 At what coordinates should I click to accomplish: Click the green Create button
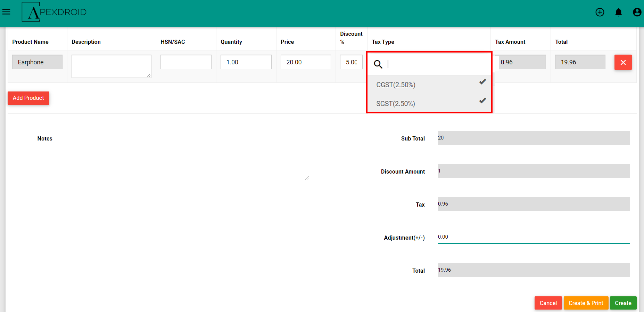[x=623, y=303]
